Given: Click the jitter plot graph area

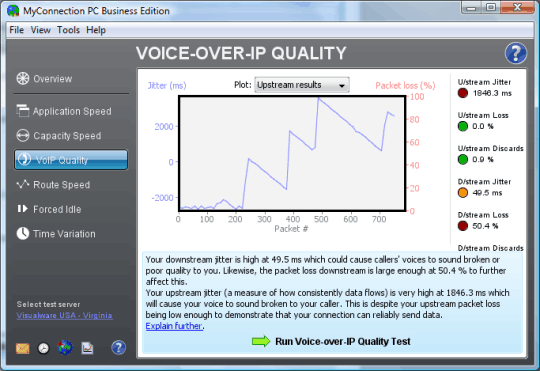Looking at the screenshot, I should click(292, 153).
